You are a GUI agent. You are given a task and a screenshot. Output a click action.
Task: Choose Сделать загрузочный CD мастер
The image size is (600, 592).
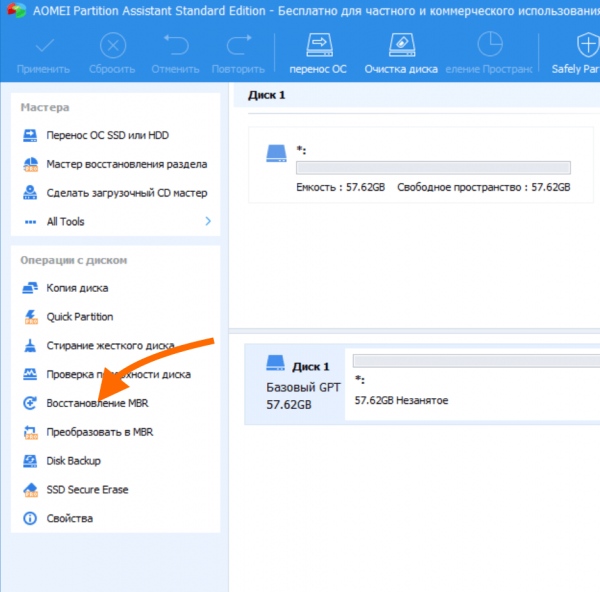click(x=127, y=193)
